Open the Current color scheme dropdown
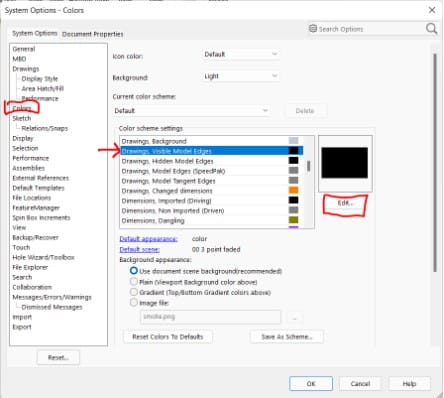Screen dimensions: 444x398 (191, 111)
